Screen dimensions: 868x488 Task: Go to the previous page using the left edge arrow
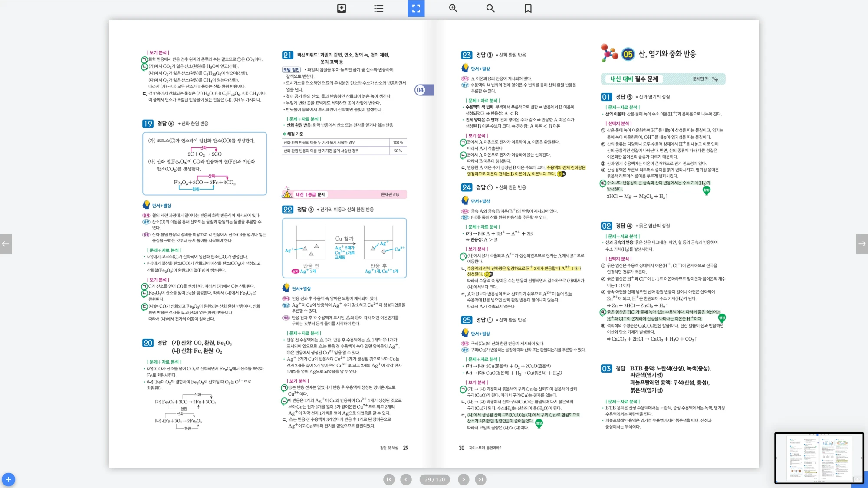coord(6,244)
